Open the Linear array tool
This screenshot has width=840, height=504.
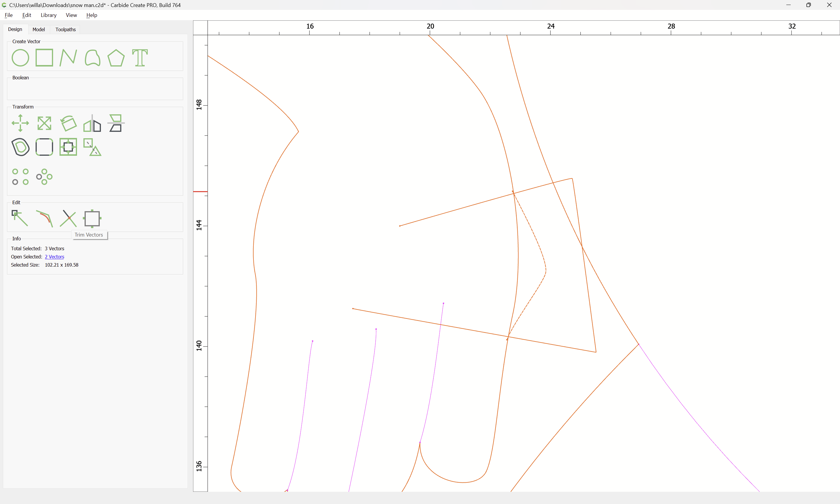20,176
